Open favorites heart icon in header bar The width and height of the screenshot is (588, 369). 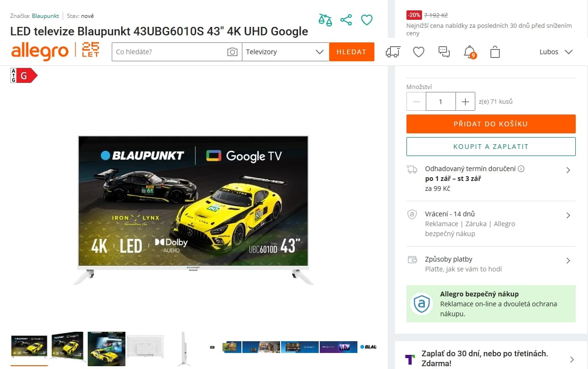click(419, 52)
